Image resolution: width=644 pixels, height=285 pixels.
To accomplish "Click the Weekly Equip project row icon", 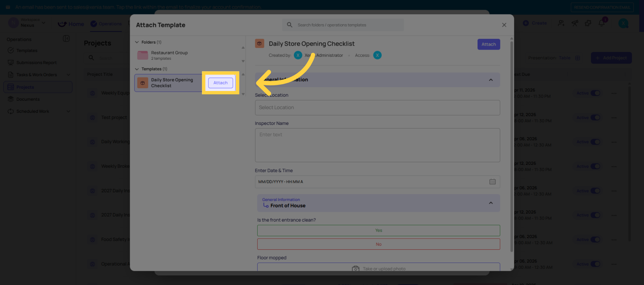I will 92,93.
